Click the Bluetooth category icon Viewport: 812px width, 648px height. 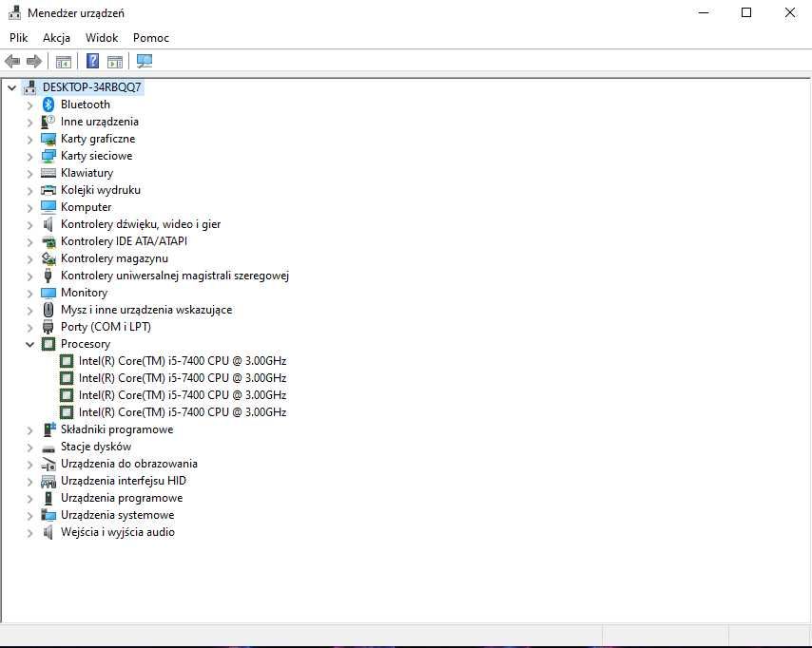pyautogui.click(x=48, y=105)
